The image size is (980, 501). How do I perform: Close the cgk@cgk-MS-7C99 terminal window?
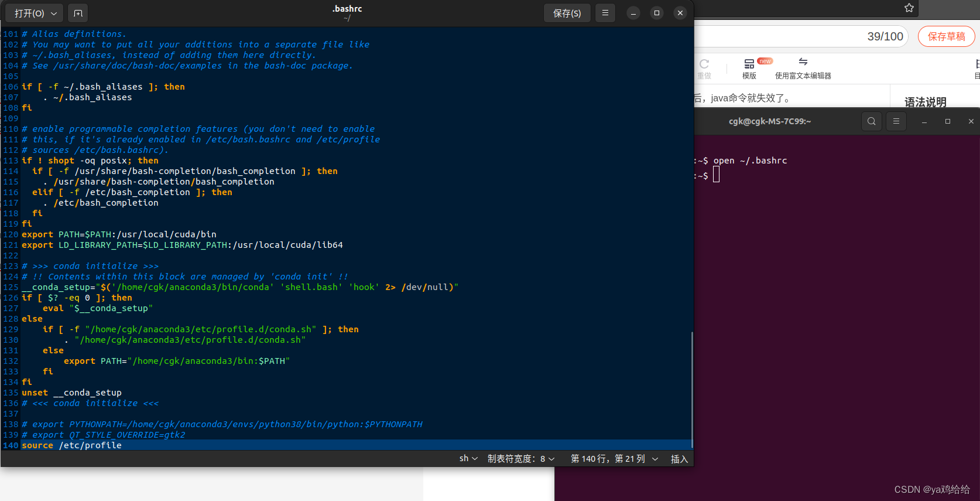pyautogui.click(x=971, y=121)
